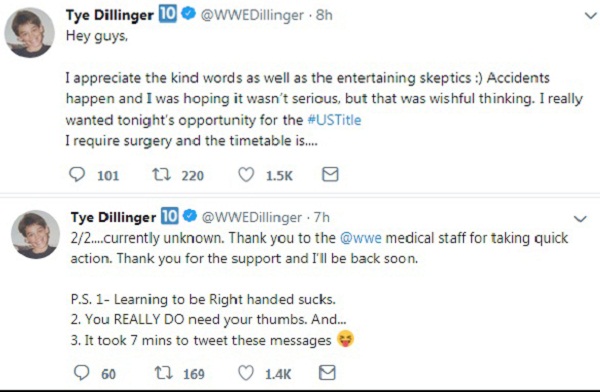Image resolution: width=600 pixels, height=392 pixels.
Task: Send the second tweet via the envelope icon
Action: pos(327,372)
